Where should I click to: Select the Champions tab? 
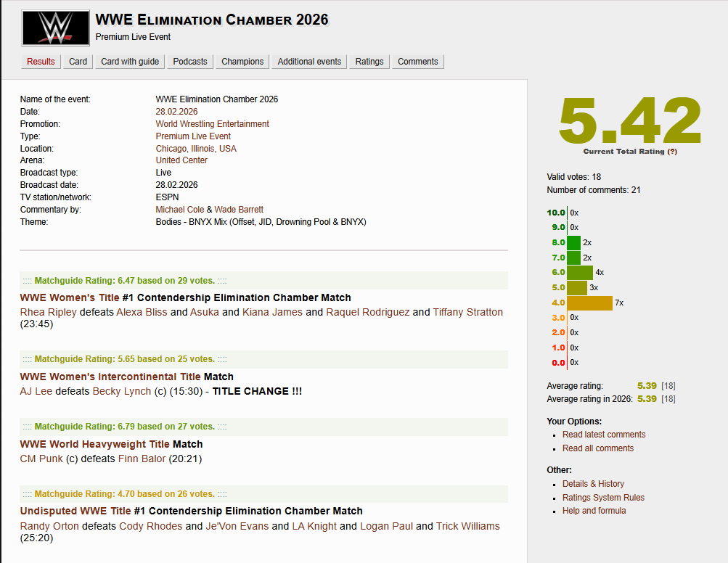[x=242, y=62]
